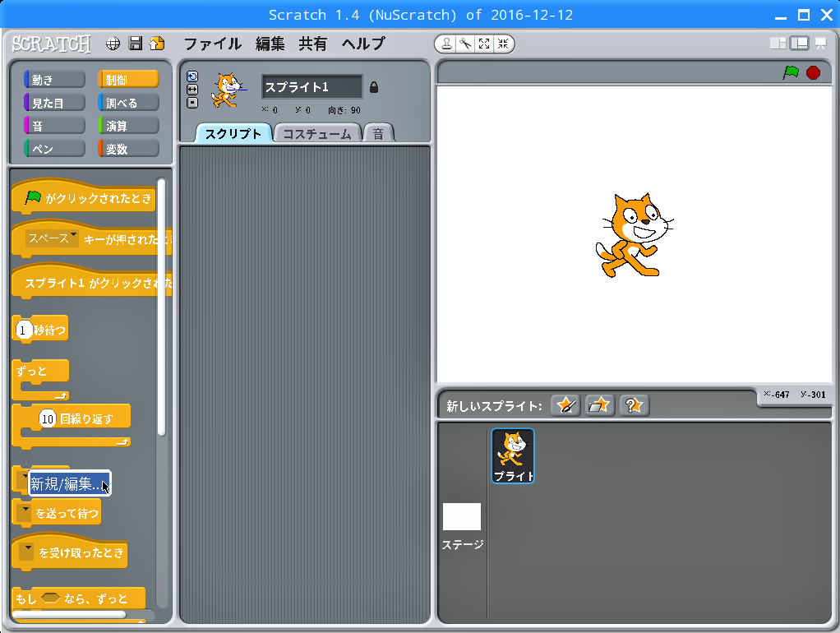Set rotation style to don't rotate
This screenshot has height=633, width=840.
coord(192,103)
